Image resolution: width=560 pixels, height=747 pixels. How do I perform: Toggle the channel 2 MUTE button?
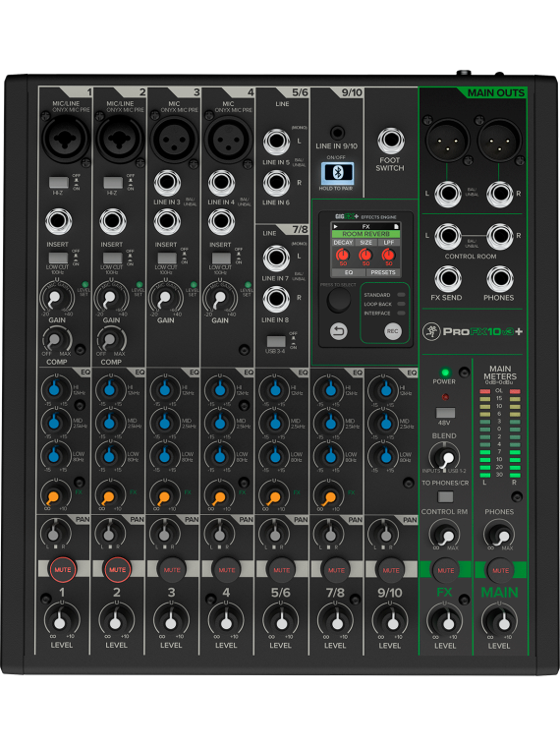pos(117,570)
